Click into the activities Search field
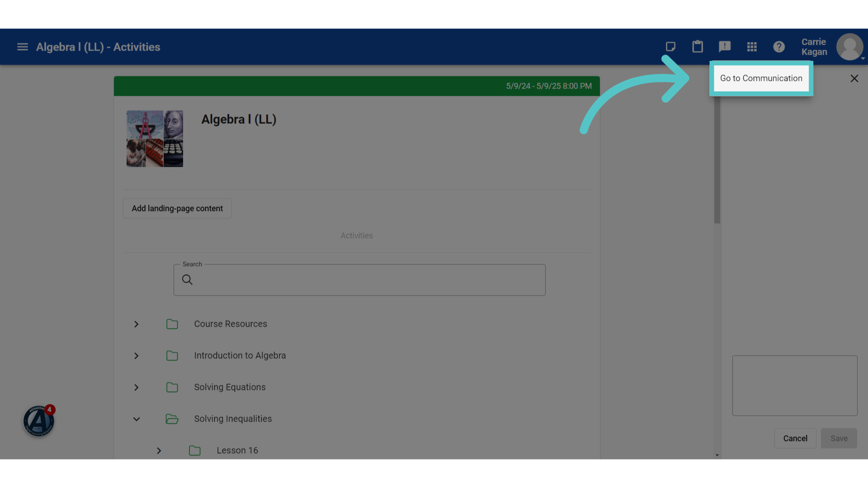 coord(359,280)
